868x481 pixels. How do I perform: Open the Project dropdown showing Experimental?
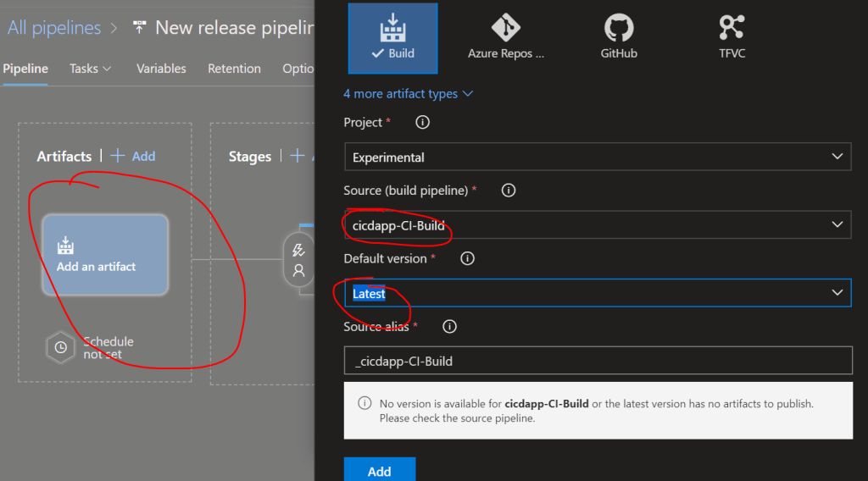tap(598, 157)
